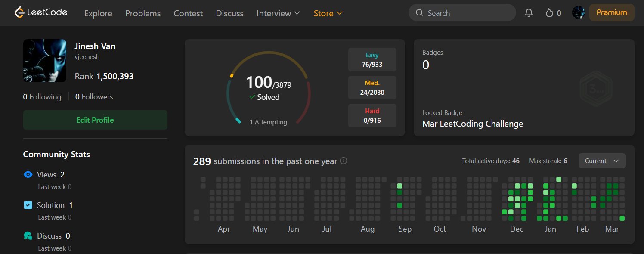Click the submissions info circle icon

344,161
